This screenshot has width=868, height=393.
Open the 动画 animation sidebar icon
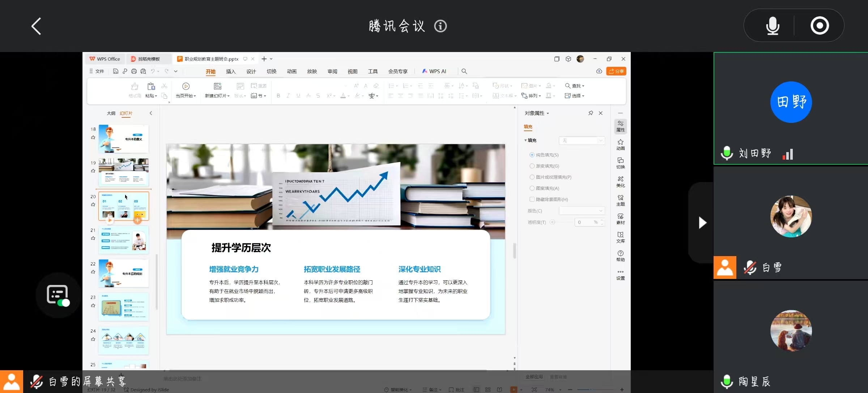click(x=621, y=145)
